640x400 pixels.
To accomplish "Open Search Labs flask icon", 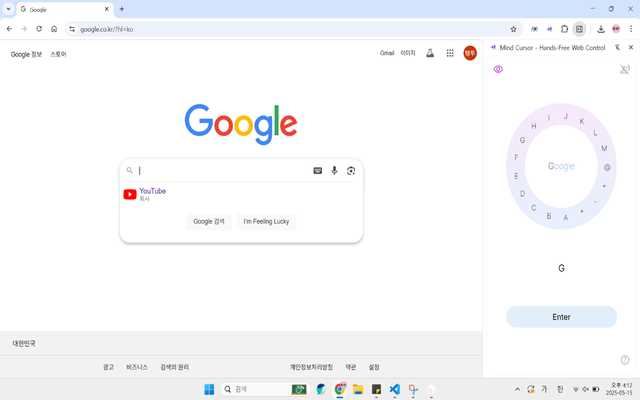I will coord(430,53).
